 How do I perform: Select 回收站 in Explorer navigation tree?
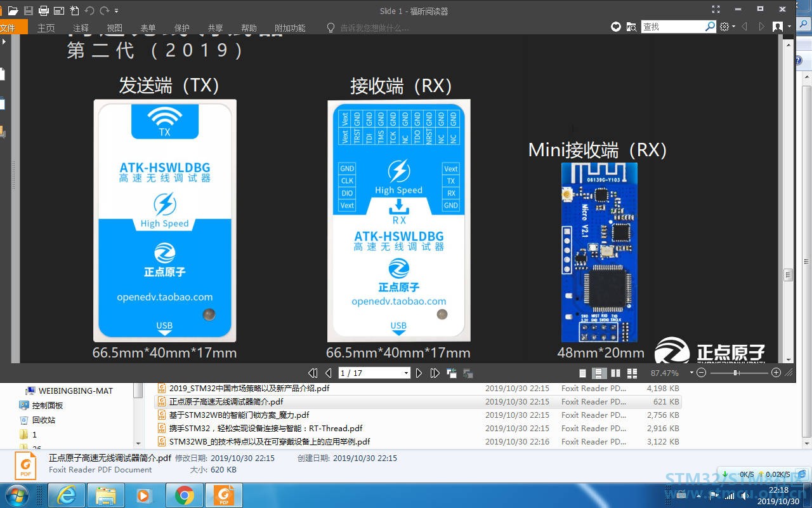(44, 420)
